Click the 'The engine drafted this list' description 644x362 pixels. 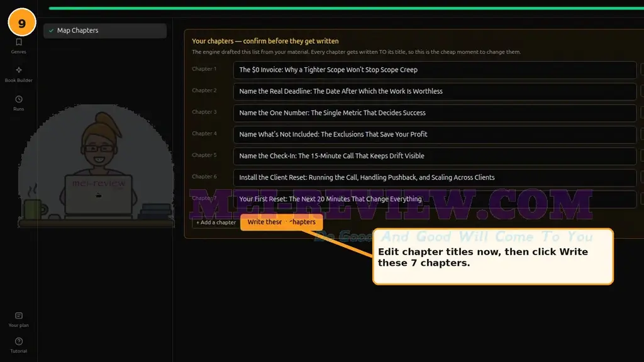point(356,52)
